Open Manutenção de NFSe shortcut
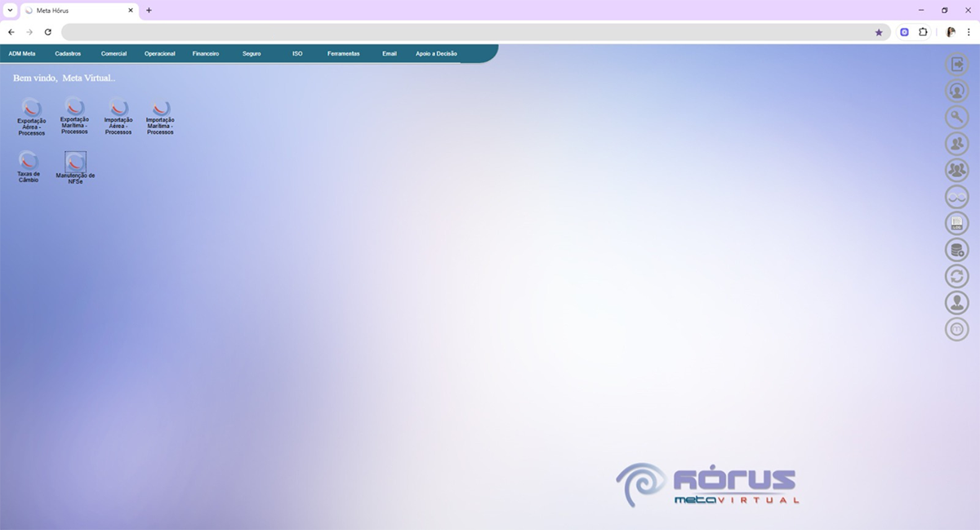This screenshot has width=980, height=530. [x=75, y=162]
